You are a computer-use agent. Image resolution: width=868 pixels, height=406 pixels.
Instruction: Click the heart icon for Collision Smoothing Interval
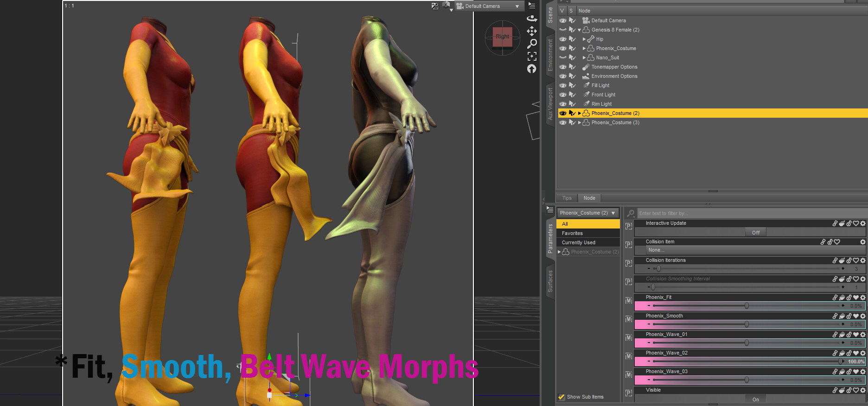point(856,279)
